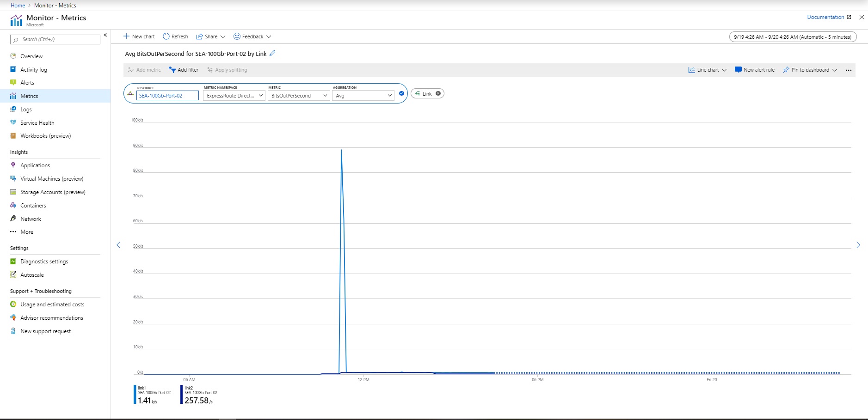Toggle the link2 series in the legend
Screen dimensions: 868x420
199,394
